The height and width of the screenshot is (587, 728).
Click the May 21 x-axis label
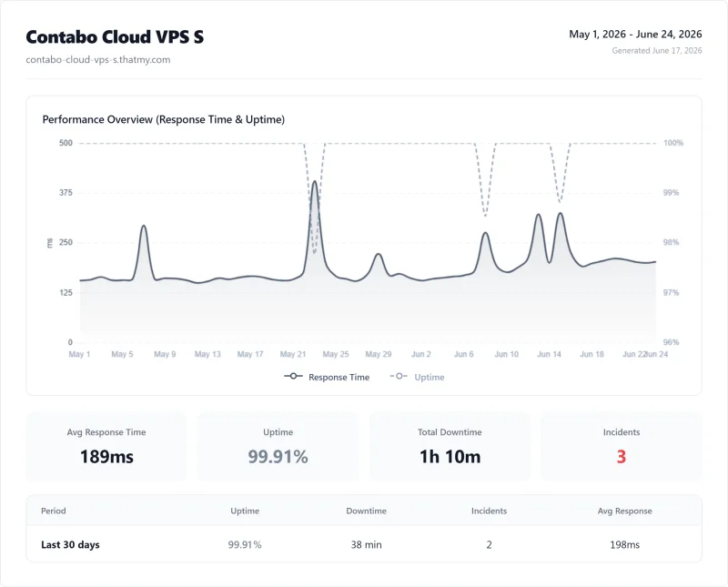tap(293, 354)
